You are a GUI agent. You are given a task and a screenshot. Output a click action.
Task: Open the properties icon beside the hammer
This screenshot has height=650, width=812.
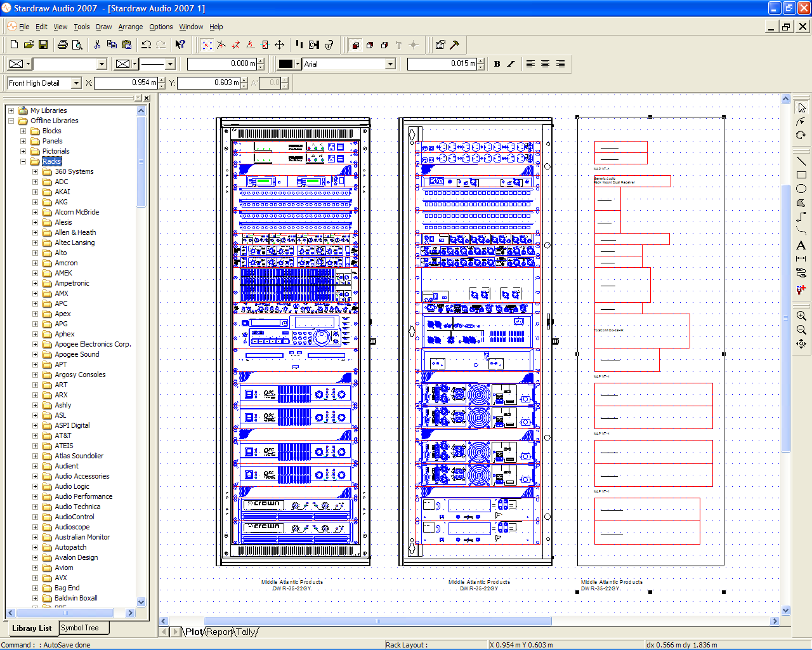(440, 44)
